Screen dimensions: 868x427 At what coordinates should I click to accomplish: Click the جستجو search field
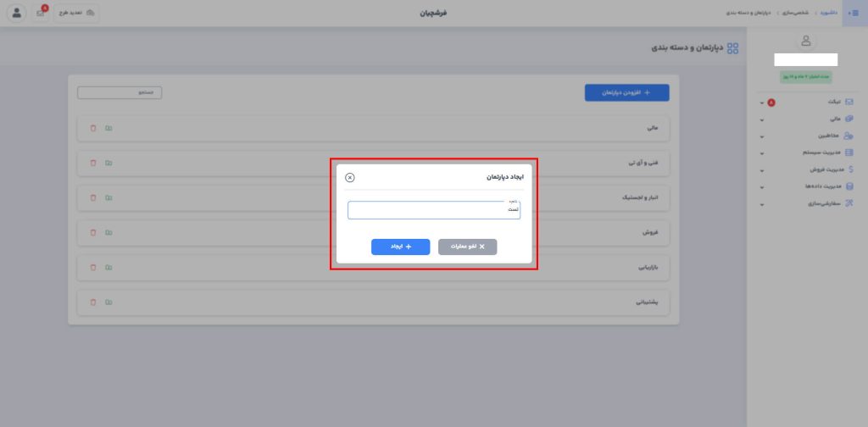click(120, 92)
